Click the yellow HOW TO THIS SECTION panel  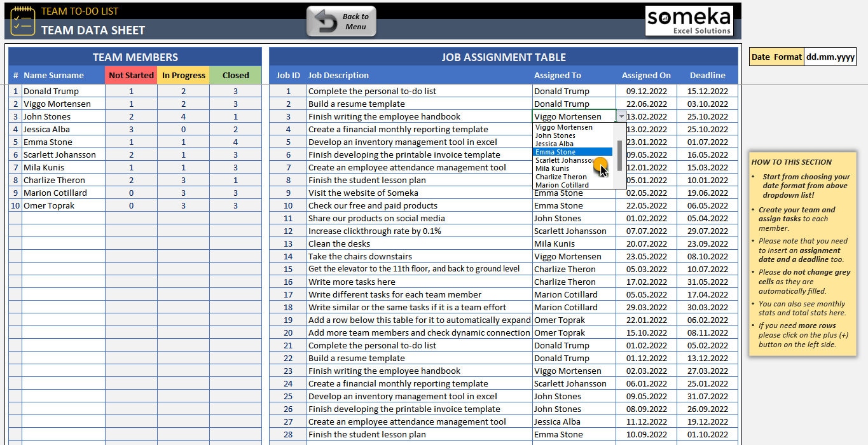[803, 254]
